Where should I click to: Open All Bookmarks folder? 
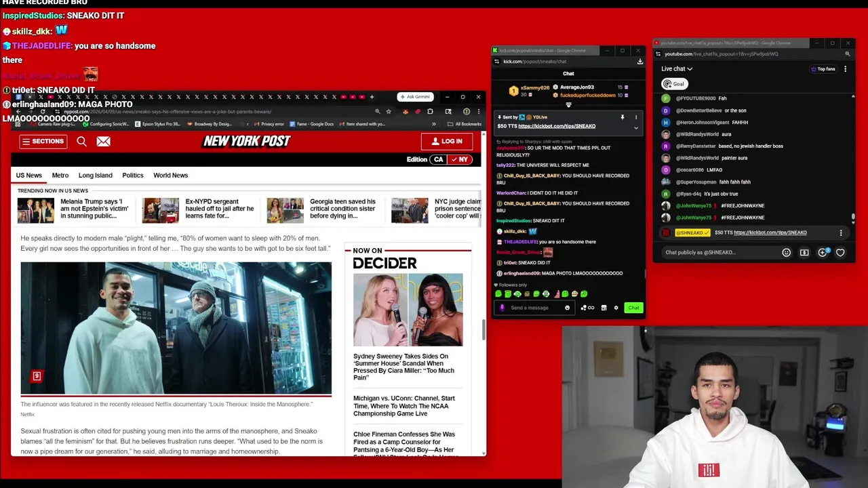[463, 124]
